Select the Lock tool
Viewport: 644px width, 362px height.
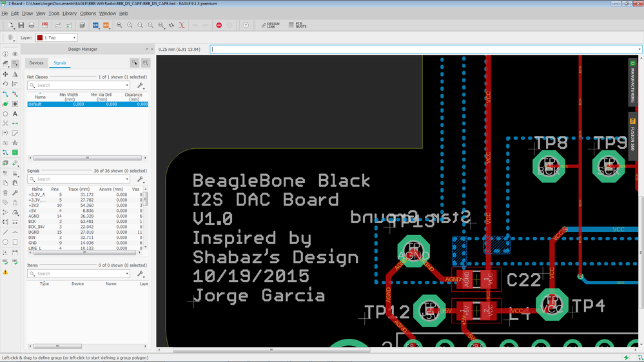click(x=15, y=202)
